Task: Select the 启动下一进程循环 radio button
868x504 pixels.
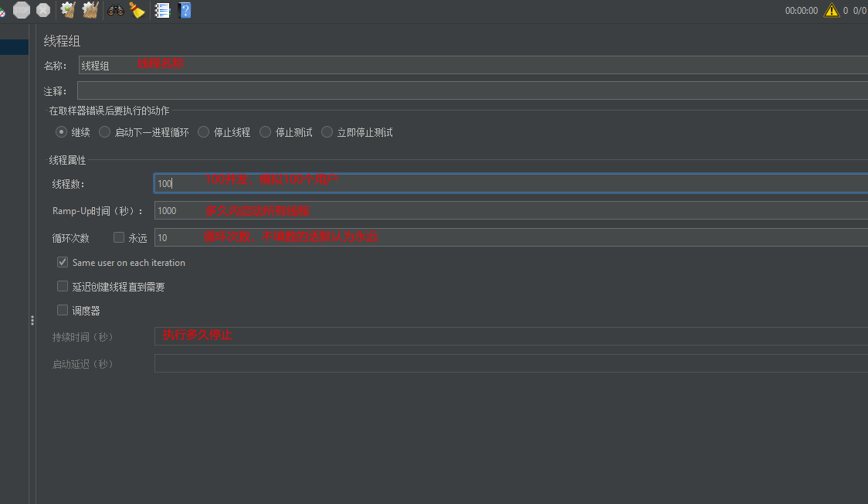Action: coord(104,132)
